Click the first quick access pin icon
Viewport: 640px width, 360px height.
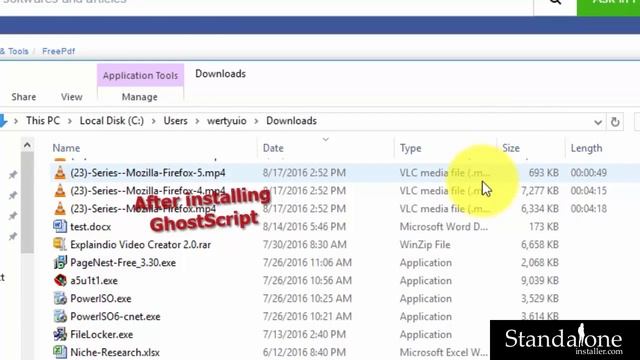(x=13, y=175)
